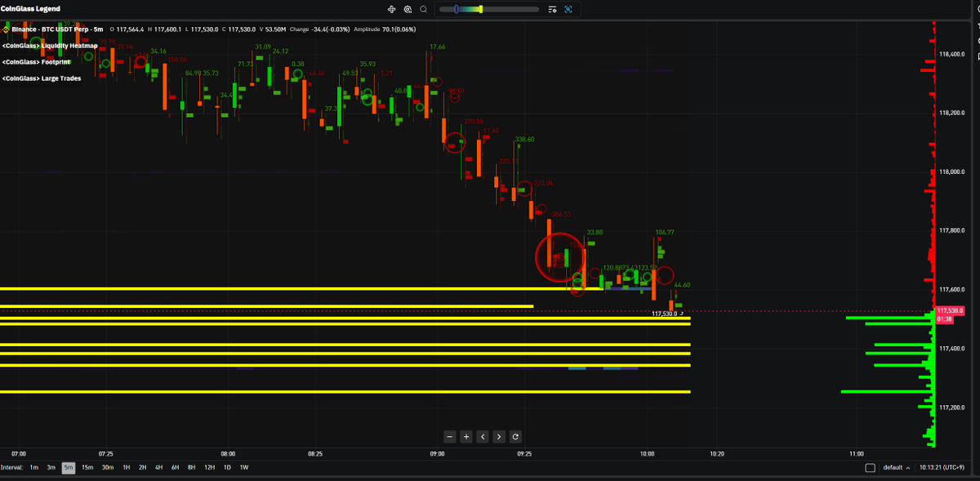Toggle the CoinGlass Liquidity Heatmap legend entry
The height and width of the screenshot is (481, 980).
point(49,46)
